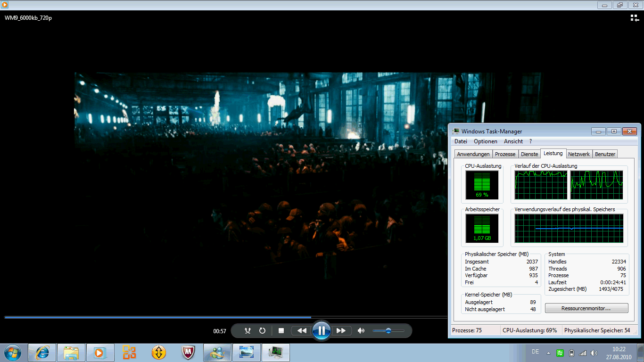Switch to the Anwendungen tab

473,154
